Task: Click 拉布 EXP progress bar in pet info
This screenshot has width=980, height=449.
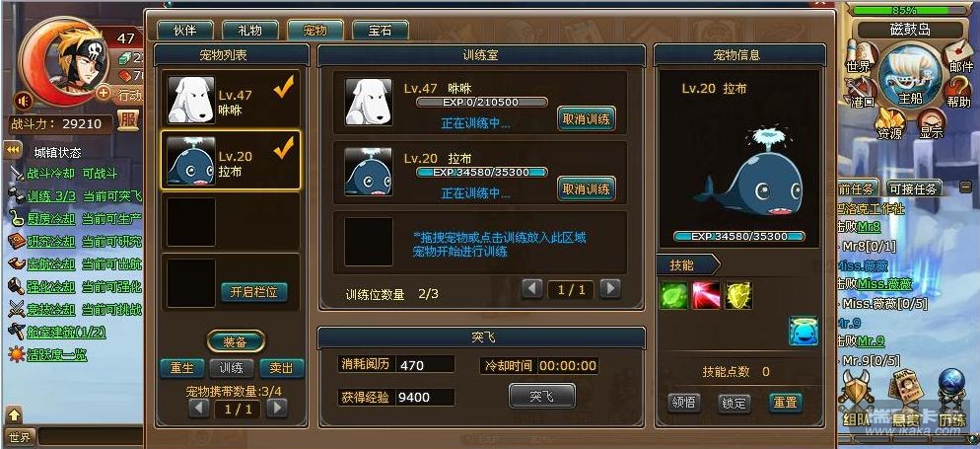Action: (x=738, y=237)
